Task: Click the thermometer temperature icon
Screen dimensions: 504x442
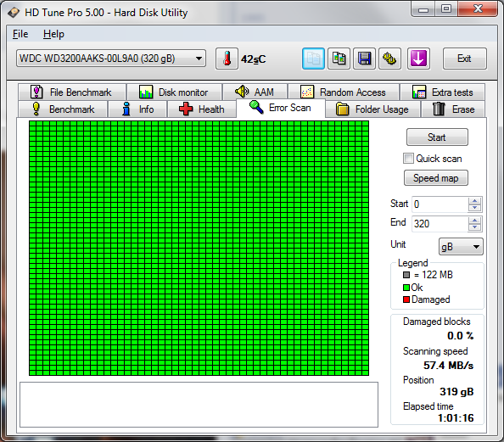Action: tap(227, 59)
